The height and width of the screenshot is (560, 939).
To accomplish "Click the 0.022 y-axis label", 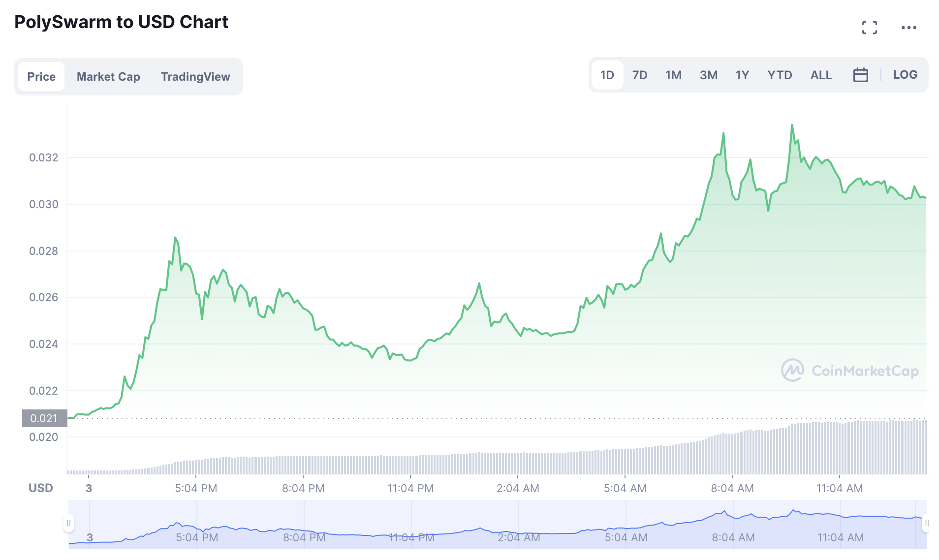I will 44,391.
